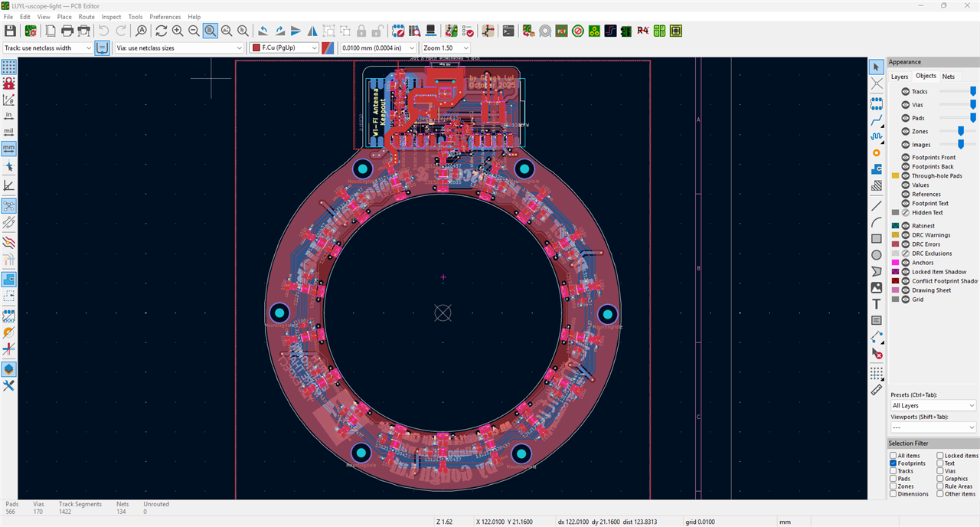Click the Zoom to Fit icon

click(210, 31)
